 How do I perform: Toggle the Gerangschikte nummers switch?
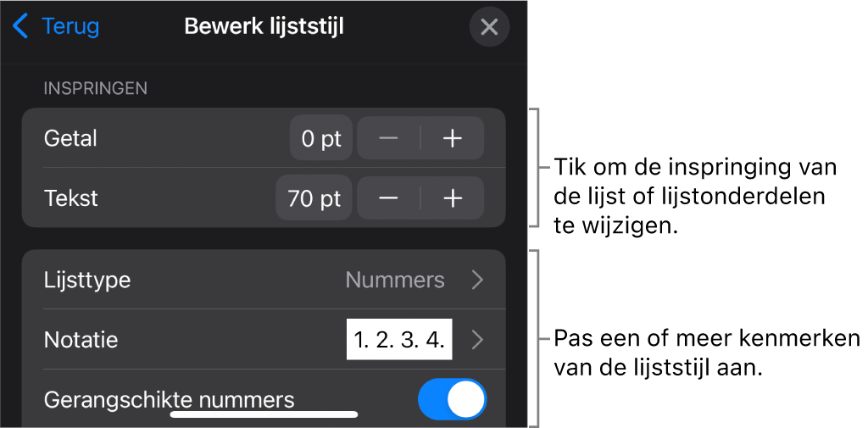click(x=453, y=399)
